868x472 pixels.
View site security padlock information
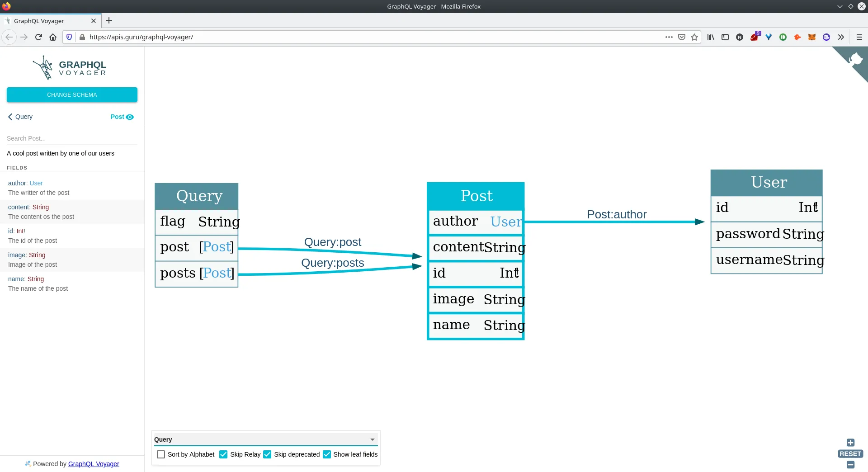pos(82,37)
